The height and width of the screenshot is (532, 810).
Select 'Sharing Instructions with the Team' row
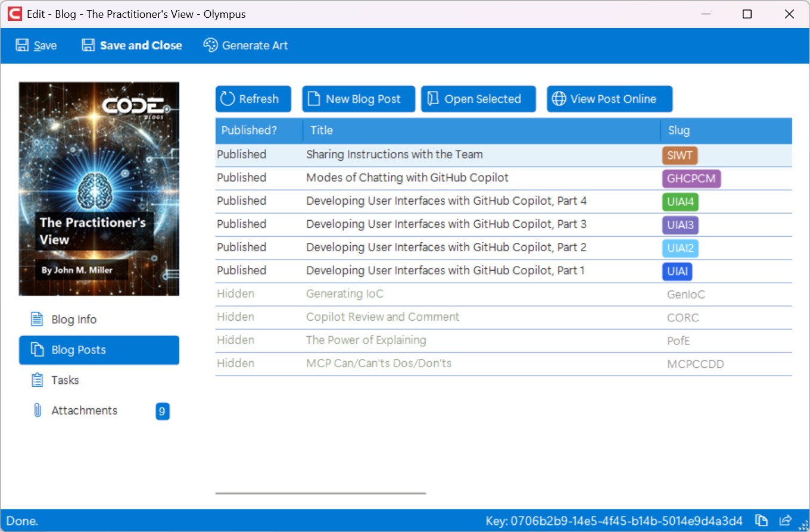pyautogui.click(x=504, y=155)
